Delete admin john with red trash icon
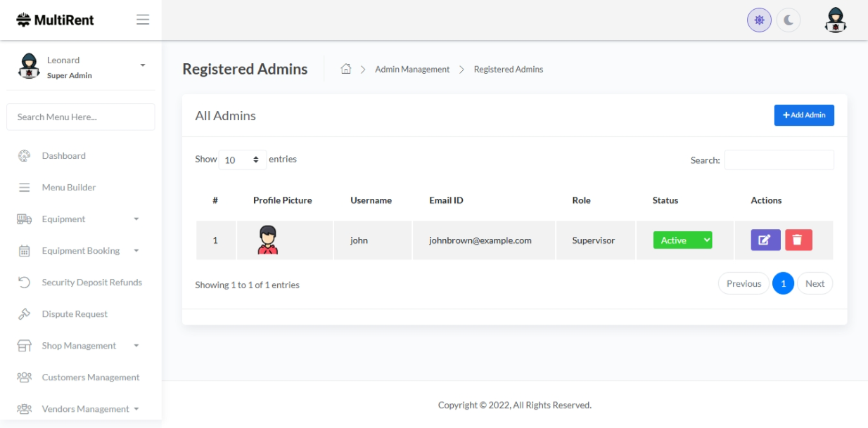This screenshot has height=428, width=868. (798, 240)
